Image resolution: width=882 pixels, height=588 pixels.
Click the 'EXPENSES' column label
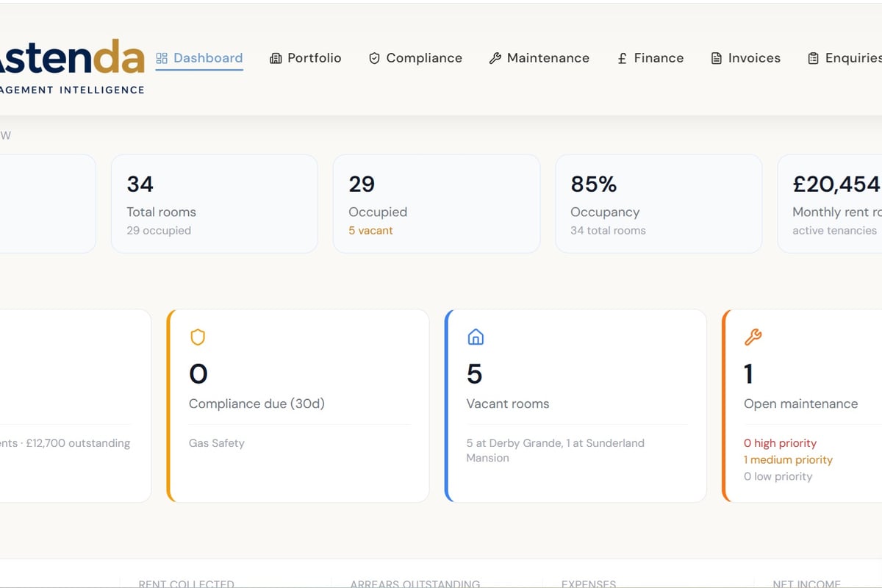click(589, 584)
